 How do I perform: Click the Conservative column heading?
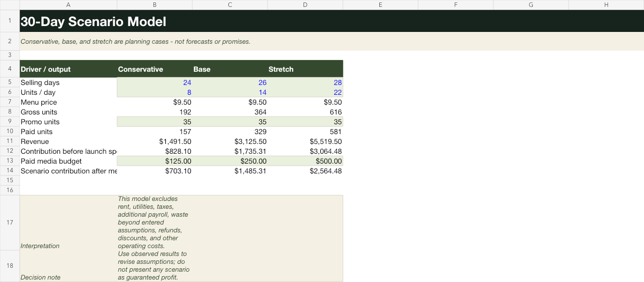coord(154,69)
